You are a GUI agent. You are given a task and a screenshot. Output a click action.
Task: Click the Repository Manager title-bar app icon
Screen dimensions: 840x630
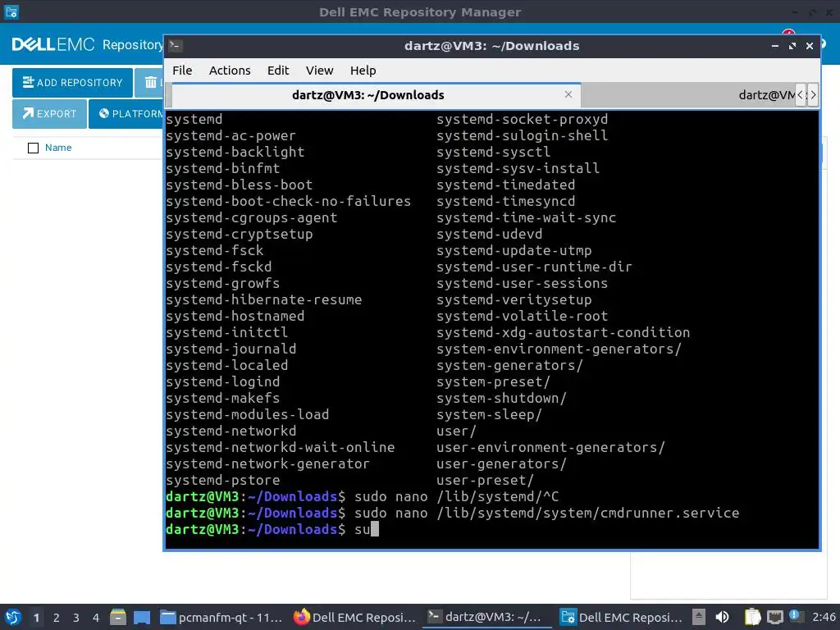point(11,11)
